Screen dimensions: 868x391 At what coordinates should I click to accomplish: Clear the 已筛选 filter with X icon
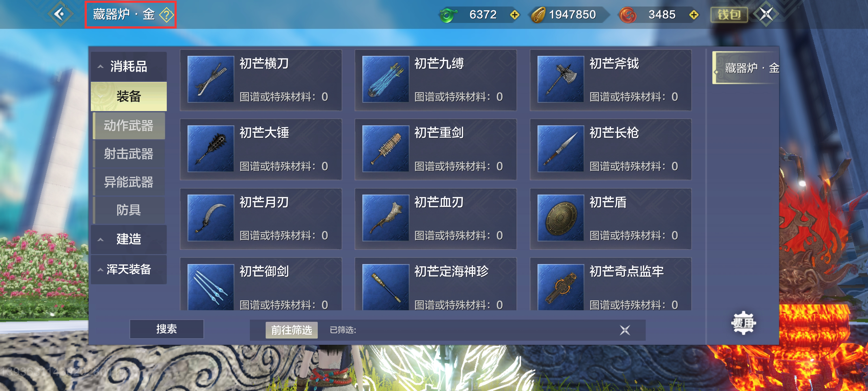[x=625, y=330]
